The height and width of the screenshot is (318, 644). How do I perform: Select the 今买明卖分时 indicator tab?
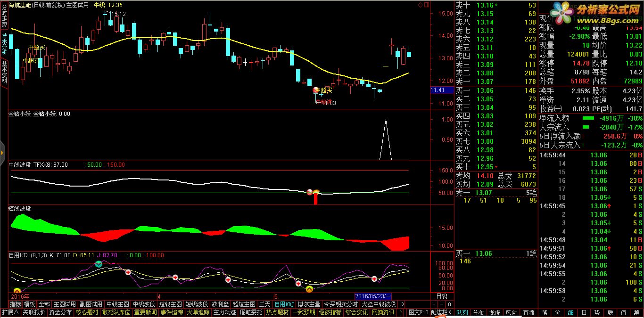tap(341, 304)
